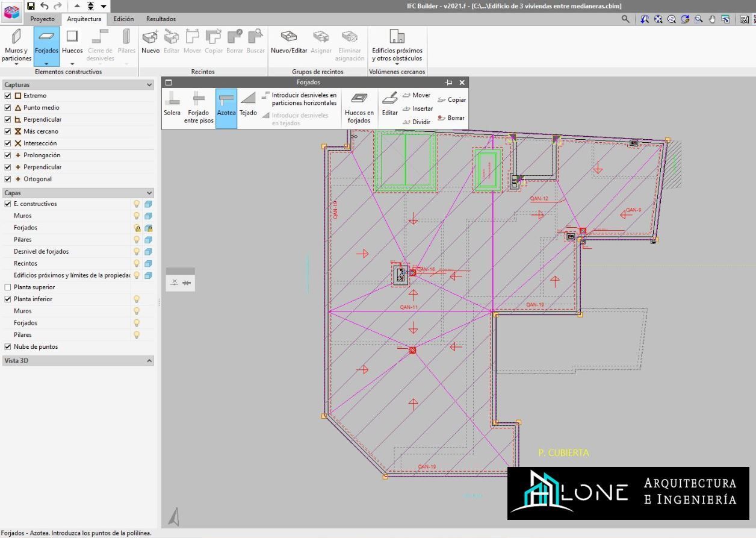Click Dividir in Forjados panel
Viewport: 756px width, 538px height.
click(417, 122)
